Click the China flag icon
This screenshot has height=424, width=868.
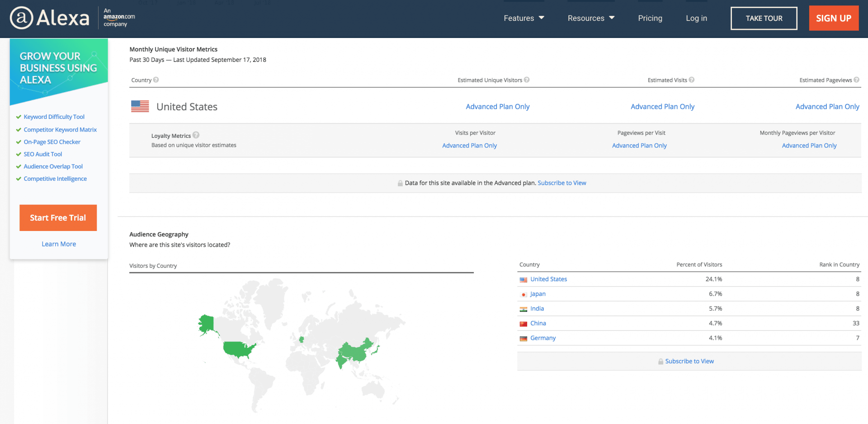point(524,324)
